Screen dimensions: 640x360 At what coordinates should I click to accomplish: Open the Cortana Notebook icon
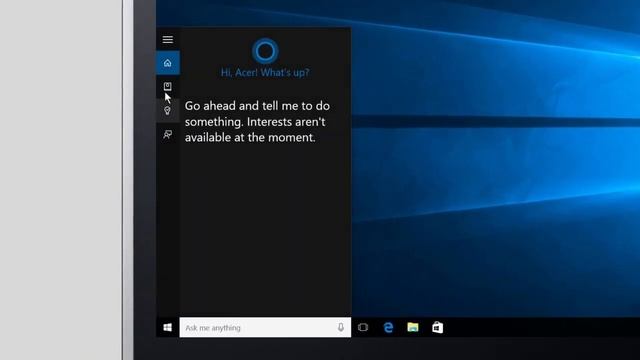pos(168,86)
